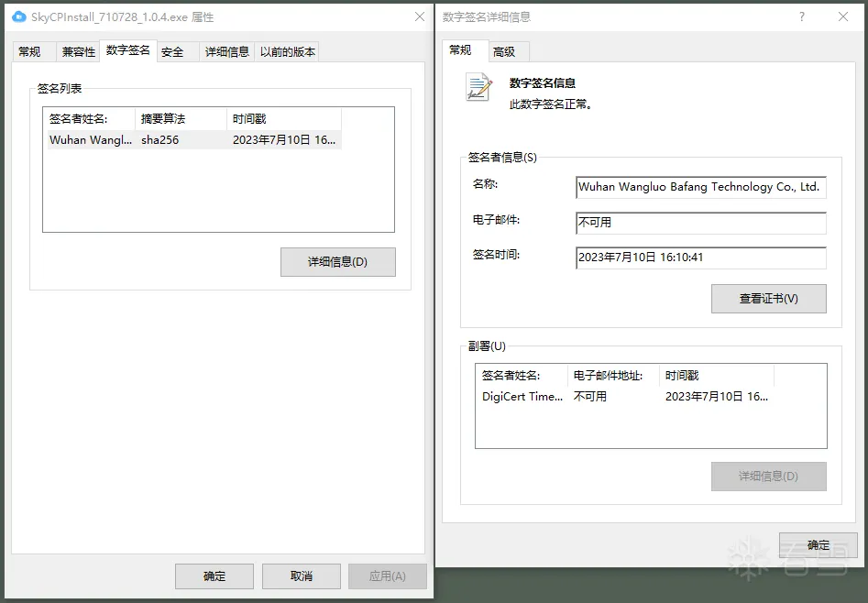This screenshot has width=868, height=603.
Task: Click the 查看证书(V) button
Action: click(768, 299)
